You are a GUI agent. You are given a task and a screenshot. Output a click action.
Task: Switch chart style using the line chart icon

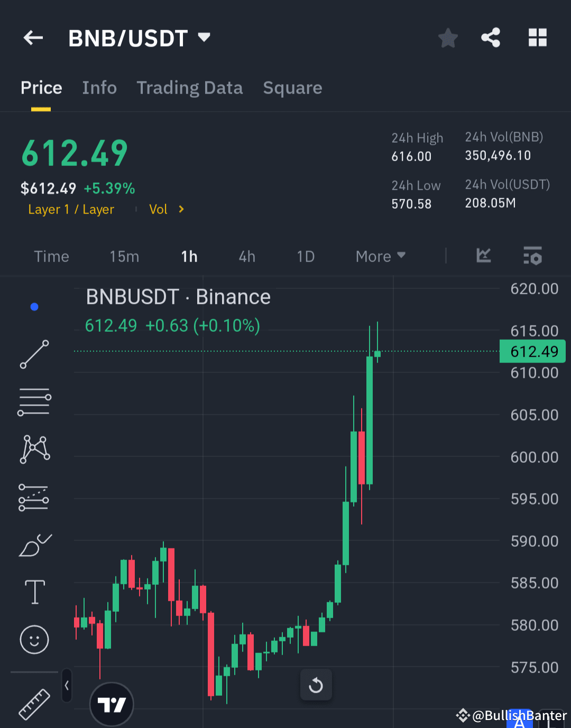[x=483, y=256]
